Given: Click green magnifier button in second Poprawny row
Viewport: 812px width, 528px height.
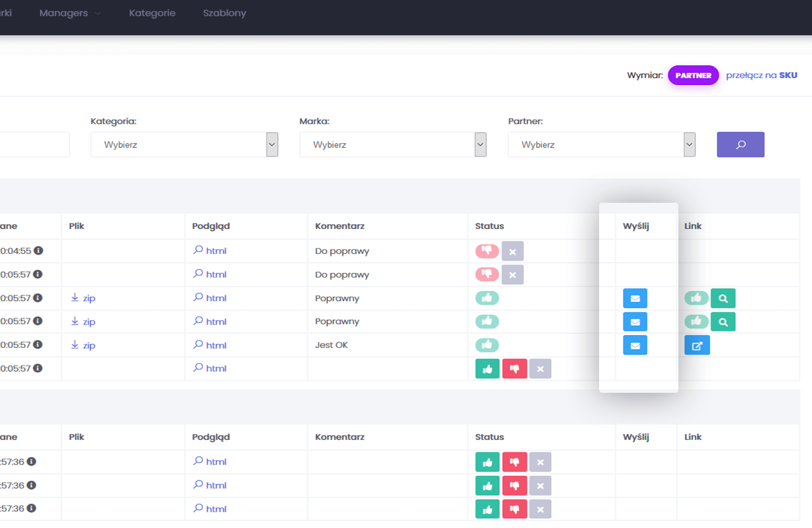Looking at the screenshot, I should tap(723, 322).
